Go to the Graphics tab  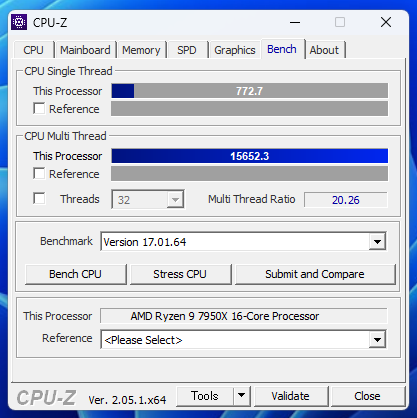click(235, 50)
